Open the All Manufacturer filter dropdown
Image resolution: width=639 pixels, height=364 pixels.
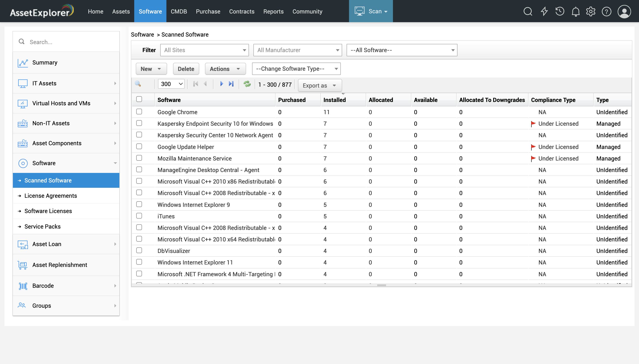tap(298, 50)
